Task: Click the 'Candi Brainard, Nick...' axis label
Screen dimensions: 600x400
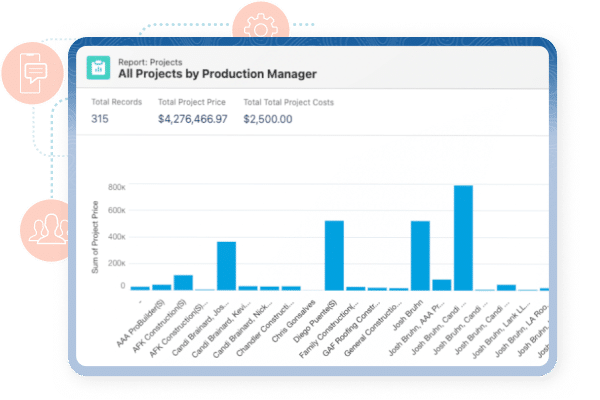Action: pyautogui.click(x=243, y=330)
